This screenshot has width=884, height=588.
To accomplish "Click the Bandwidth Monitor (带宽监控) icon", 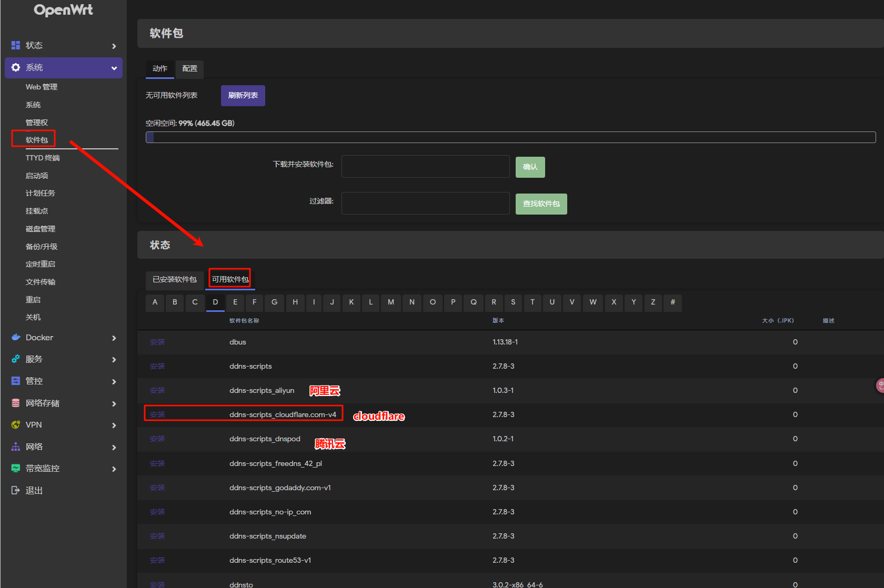I will pos(16,468).
